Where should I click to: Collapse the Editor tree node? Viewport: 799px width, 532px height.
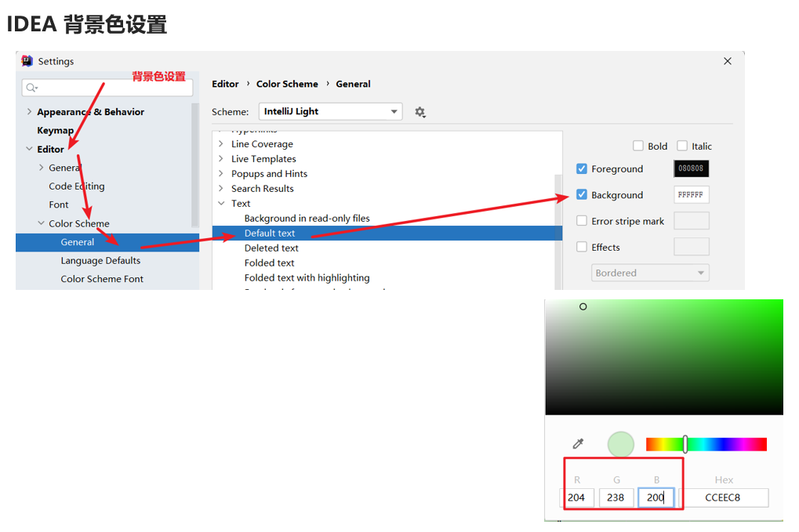29,149
